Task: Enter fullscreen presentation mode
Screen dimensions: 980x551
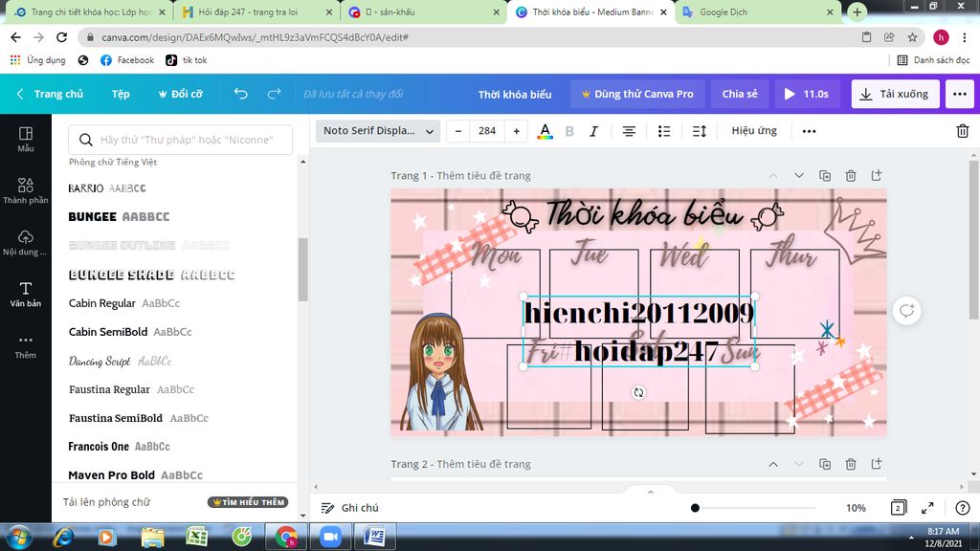Action: point(927,508)
